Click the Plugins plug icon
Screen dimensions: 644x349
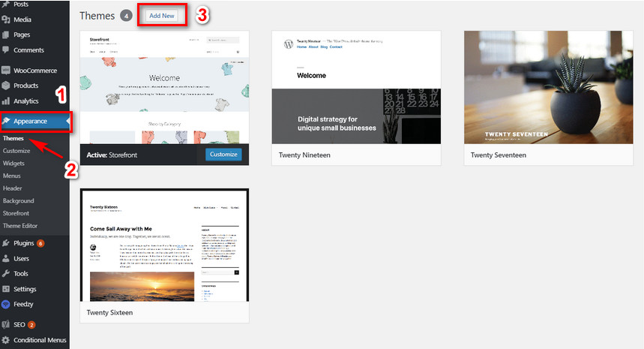pyautogui.click(x=6, y=243)
